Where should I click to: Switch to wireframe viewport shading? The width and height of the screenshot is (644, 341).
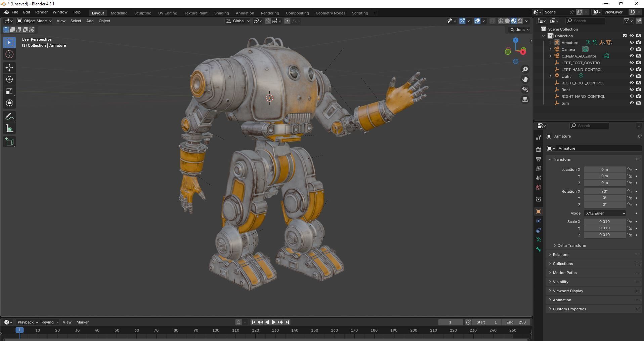tap(501, 21)
